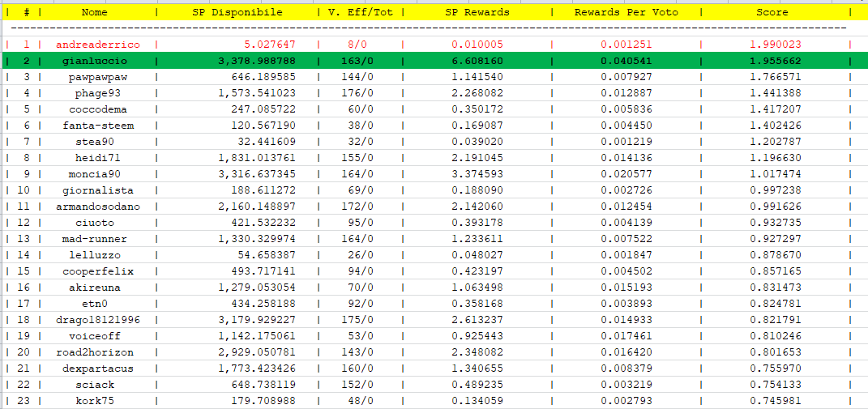Screen dimensions: 868x409
Task: Click the 'SP Rewards' column header
Action: tap(477, 11)
